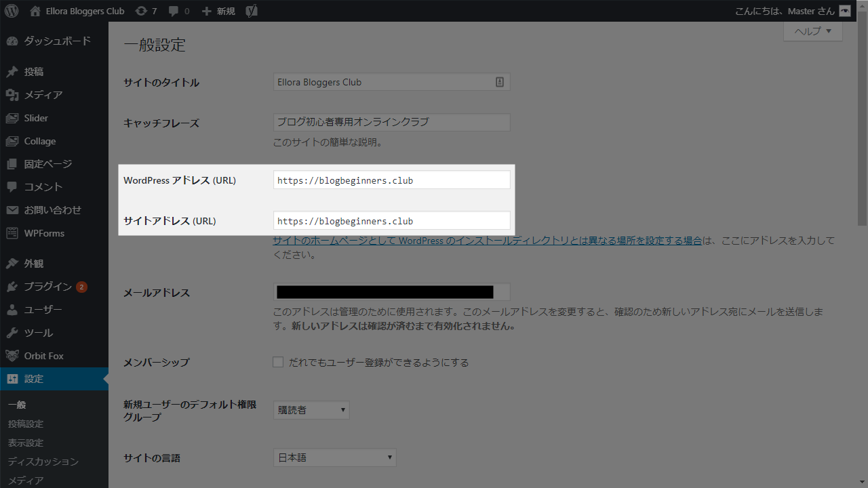Click the プラグイン plug icon
Image resolution: width=868 pixels, height=488 pixels.
[x=12, y=287]
